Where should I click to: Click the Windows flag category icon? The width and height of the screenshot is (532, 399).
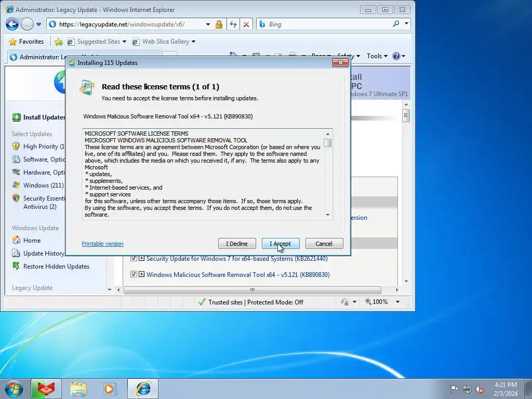tap(16, 185)
